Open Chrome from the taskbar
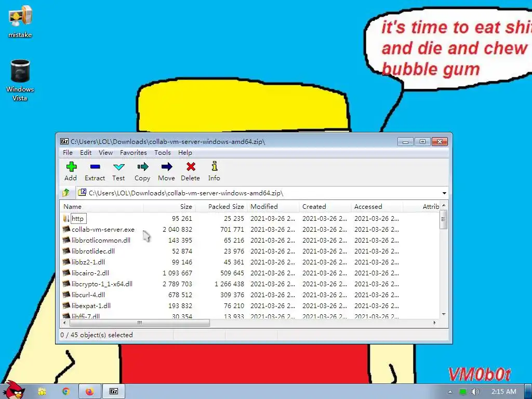532x399 pixels. pyautogui.click(x=66, y=392)
